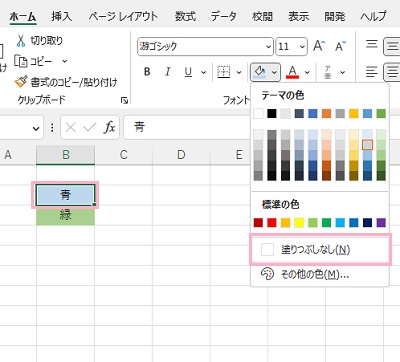Image resolution: width=400 pixels, height=362 pixels.
Task: Click the top align icon
Action: (372, 44)
